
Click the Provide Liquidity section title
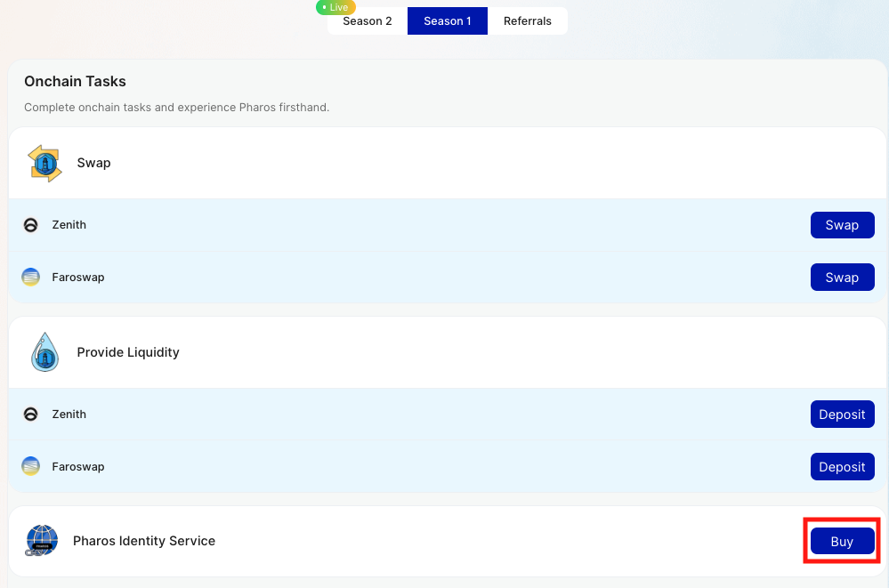click(128, 352)
